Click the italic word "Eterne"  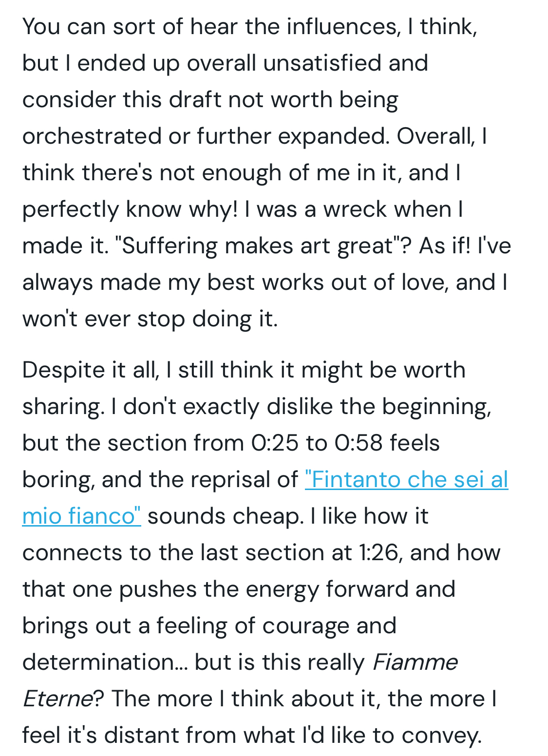click(x=57, y=699)
